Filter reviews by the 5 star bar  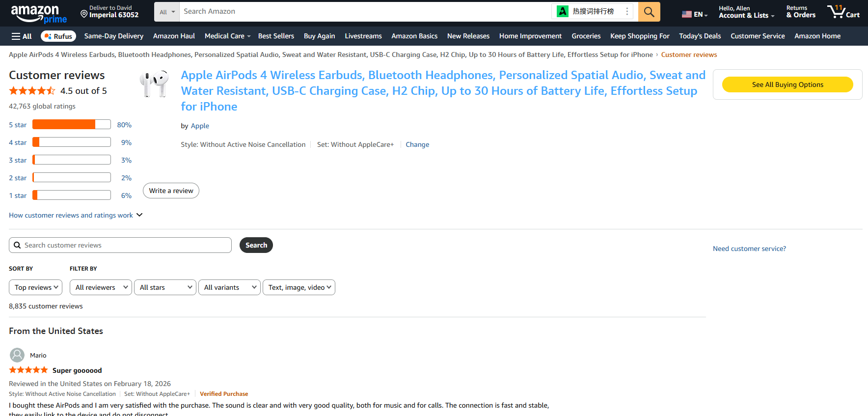click(x=71, y=125)
